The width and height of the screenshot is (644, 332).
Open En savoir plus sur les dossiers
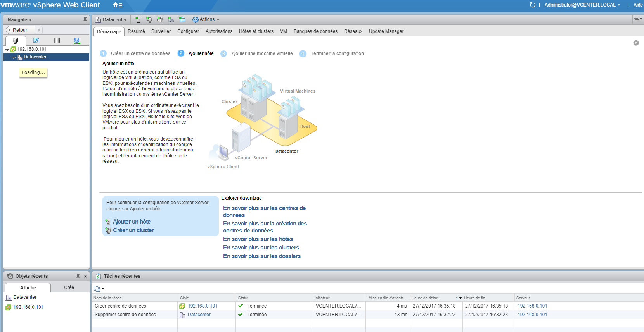[262, 256]
